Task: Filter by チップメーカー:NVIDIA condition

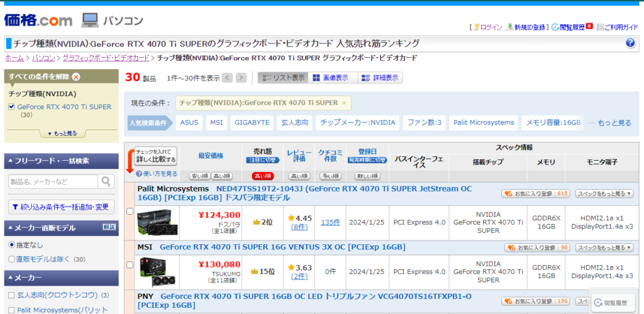Action: [x=357, y=122]
